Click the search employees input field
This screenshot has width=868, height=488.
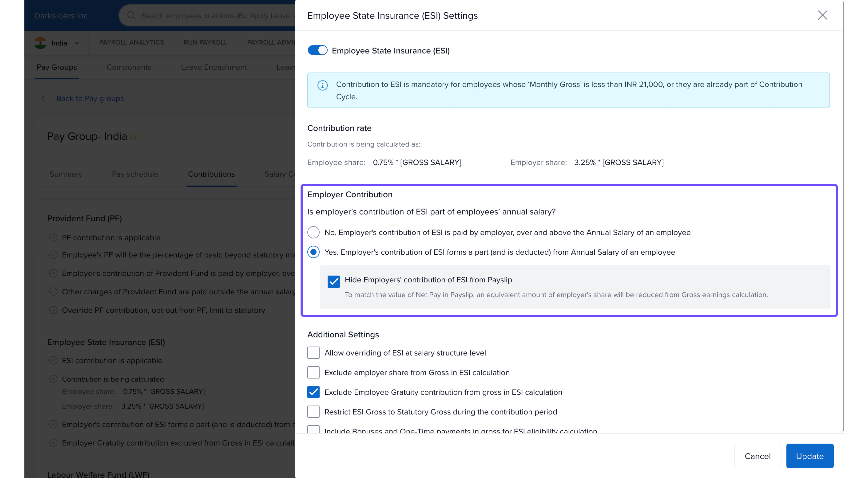pyautogui.click(x=216, y=15)
